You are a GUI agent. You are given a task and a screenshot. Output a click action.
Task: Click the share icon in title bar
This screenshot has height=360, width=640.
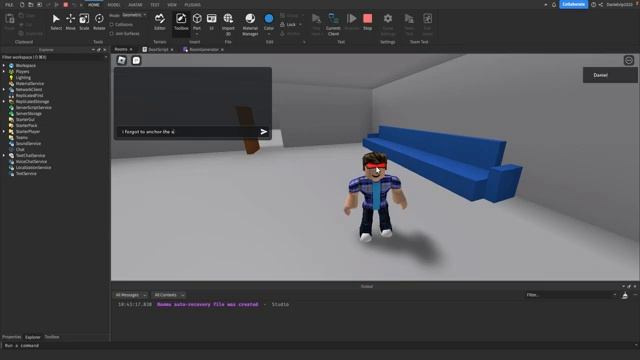pyautogui.click(x=600, y=4)
